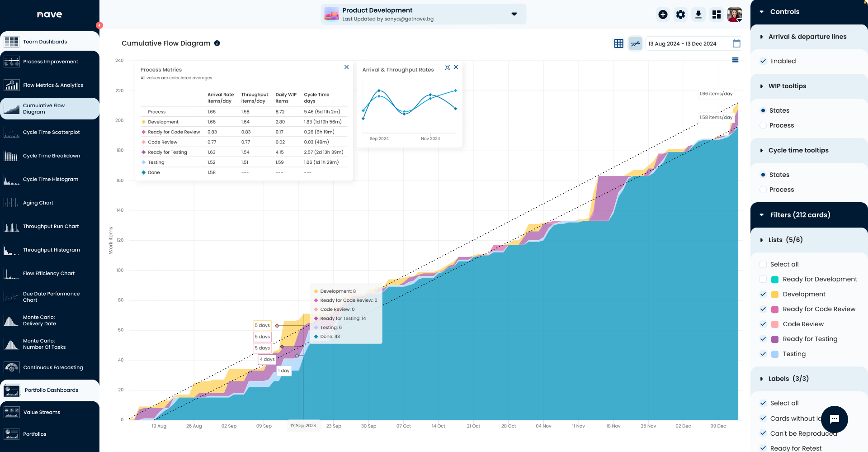868x452 pixels.
Task: Uncheck the Development list filter
Action: pos(763,294)
